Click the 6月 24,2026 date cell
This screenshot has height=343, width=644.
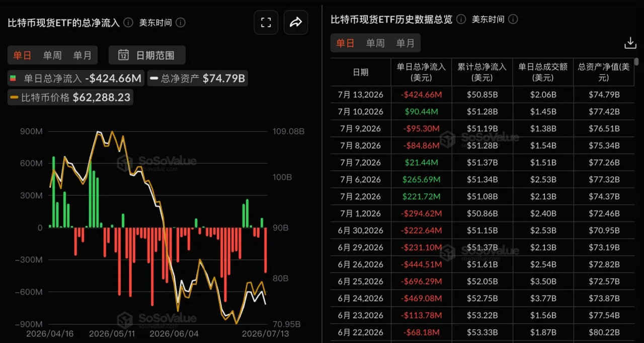(361, 299)
